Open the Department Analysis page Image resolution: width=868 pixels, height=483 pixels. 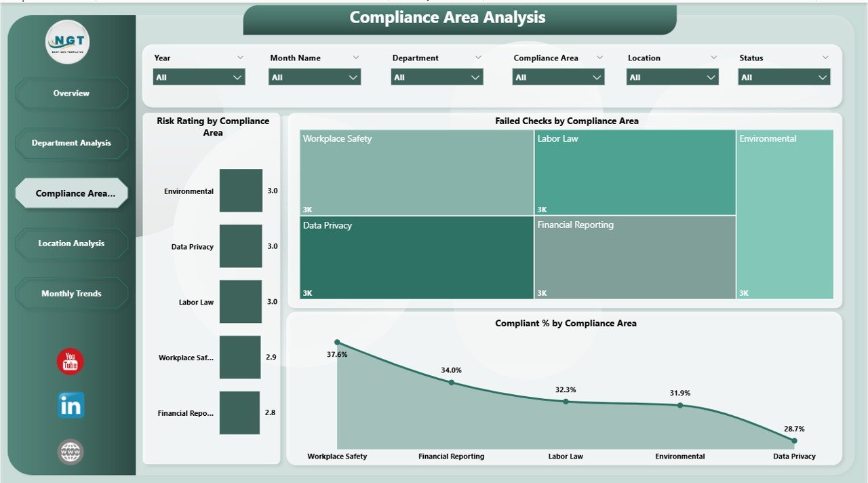(x=71, y=143)
